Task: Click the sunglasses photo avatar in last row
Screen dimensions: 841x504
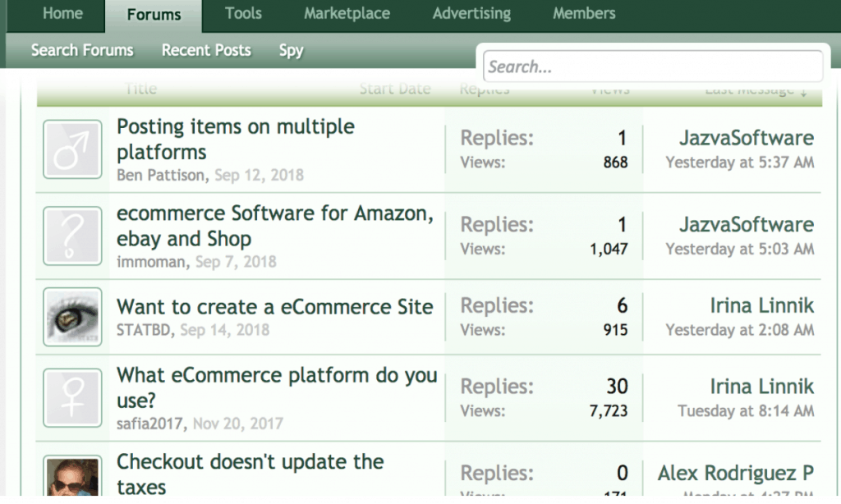Action: coord(72,477)
